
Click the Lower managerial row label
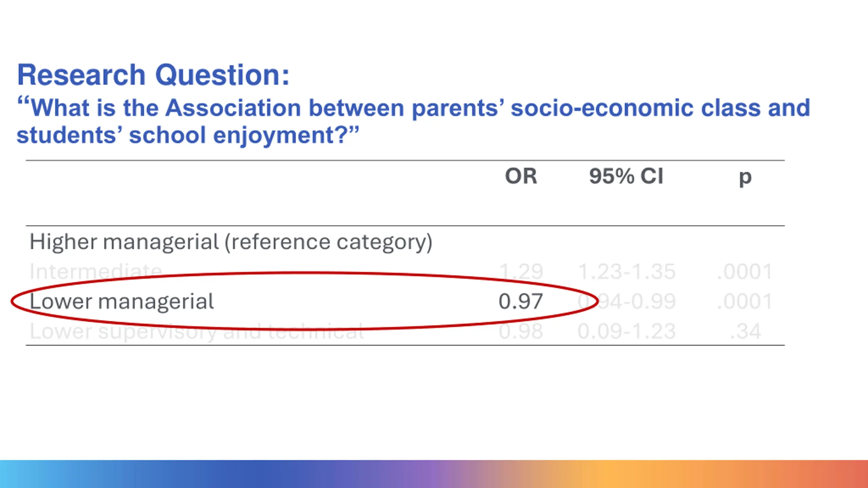click(x=122, y=301)
